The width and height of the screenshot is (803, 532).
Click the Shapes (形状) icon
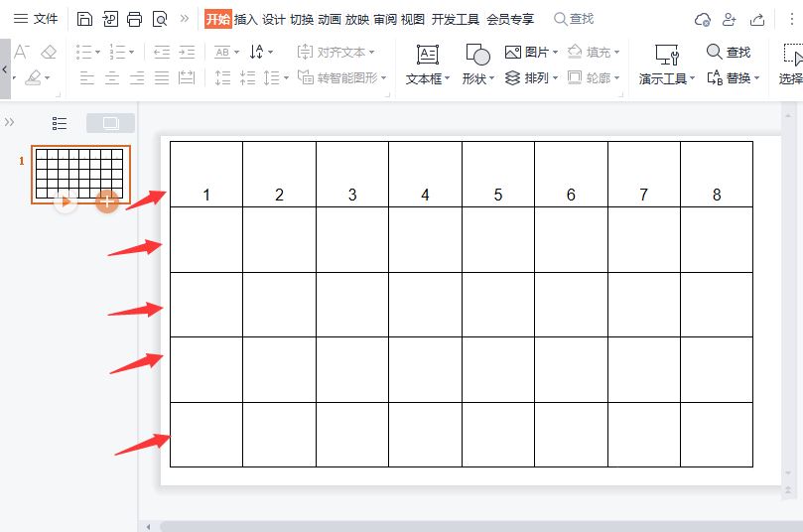point(477,55)
